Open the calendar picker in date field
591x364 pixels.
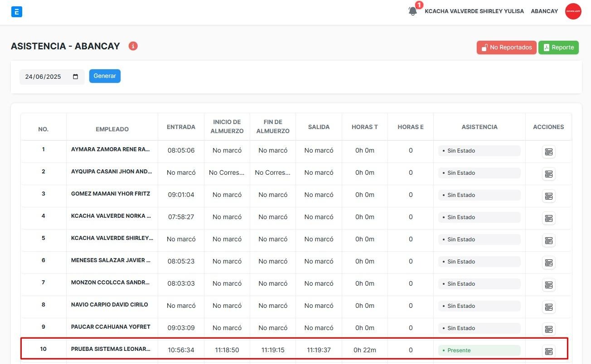tap(76, 77)
